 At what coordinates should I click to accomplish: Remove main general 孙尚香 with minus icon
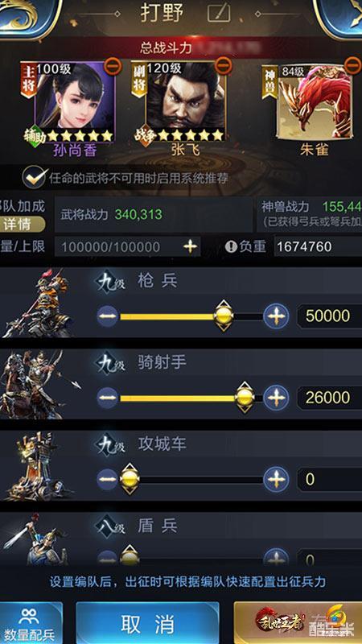click(x=113, y=66)
